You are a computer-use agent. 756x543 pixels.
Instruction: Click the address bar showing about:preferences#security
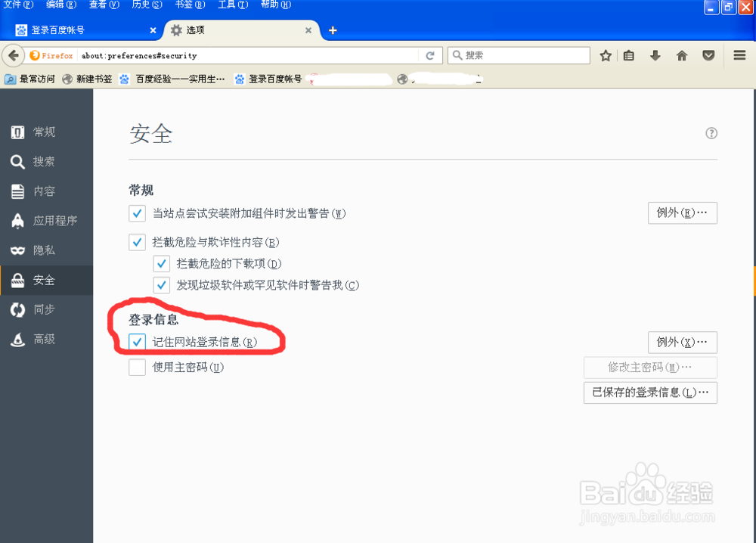tap(248, 55)
